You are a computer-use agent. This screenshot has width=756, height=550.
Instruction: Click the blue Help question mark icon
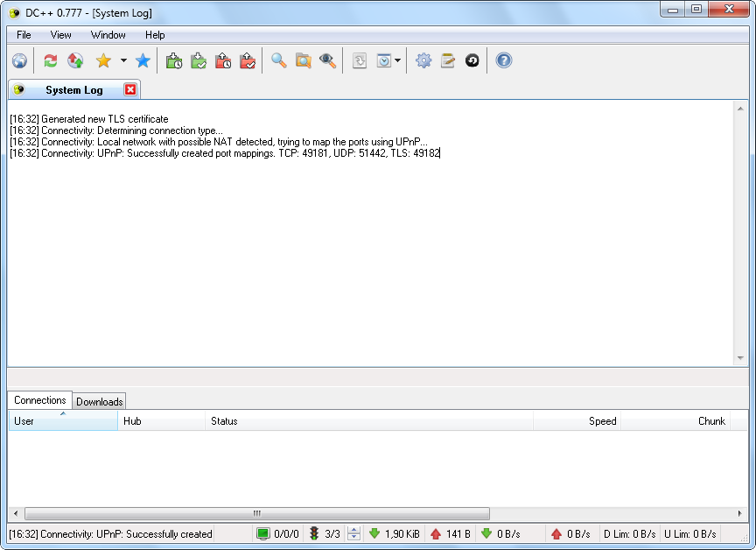(504, 60)
